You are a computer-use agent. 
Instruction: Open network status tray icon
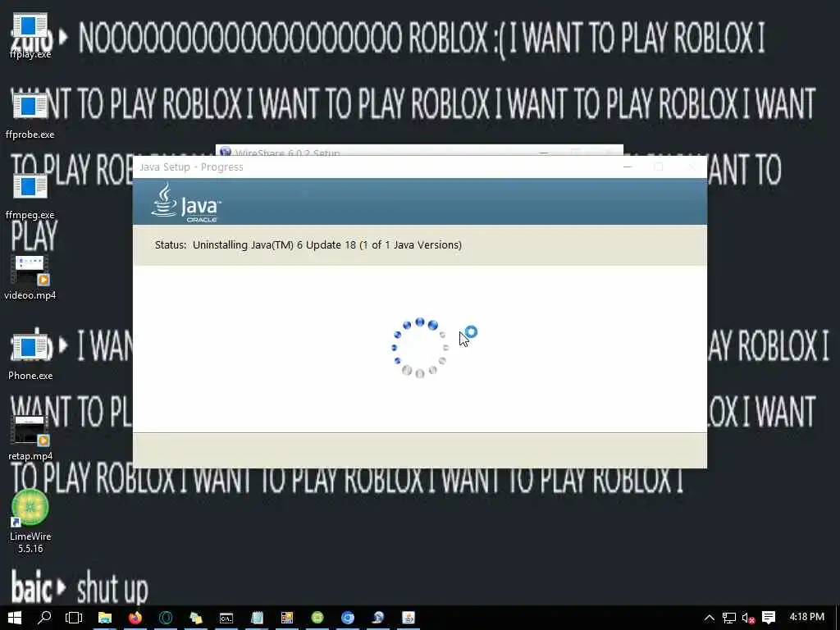point(728,618)
